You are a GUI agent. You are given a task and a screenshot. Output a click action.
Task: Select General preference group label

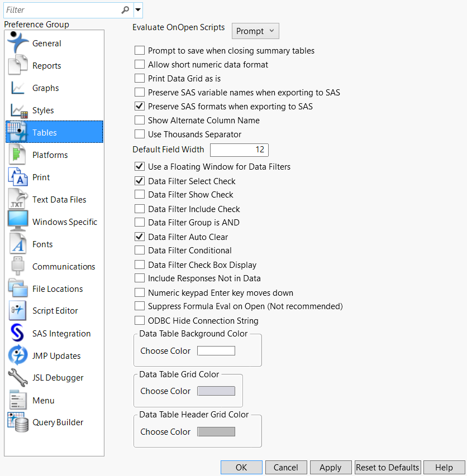(x=47, y=44)
